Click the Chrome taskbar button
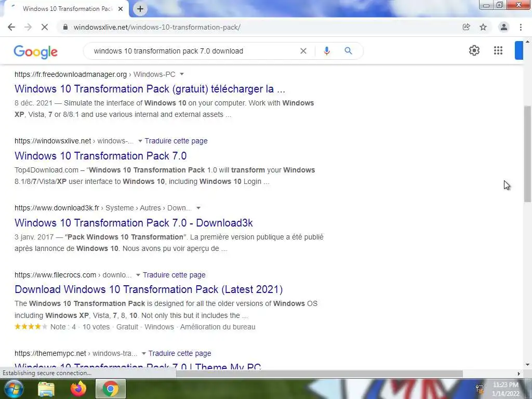532x399 pixels. [111, 389]
